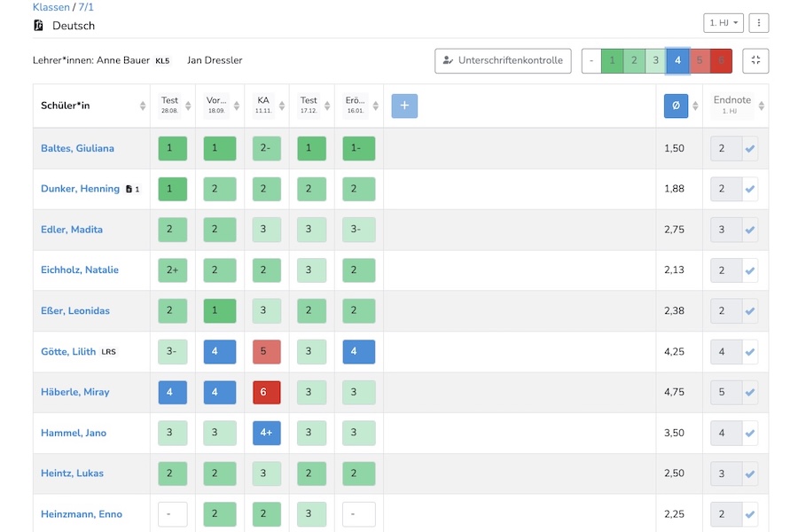Viewport: 798px width, 532px height.
Task: Click the Unterschriftenkontrolle button
Action: click(x=503, y=60)
